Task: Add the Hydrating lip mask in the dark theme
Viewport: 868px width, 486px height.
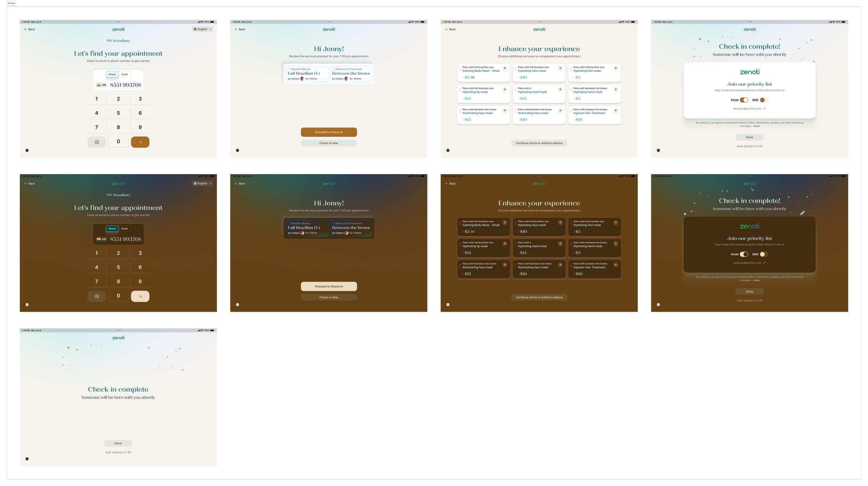Action: 504,244
